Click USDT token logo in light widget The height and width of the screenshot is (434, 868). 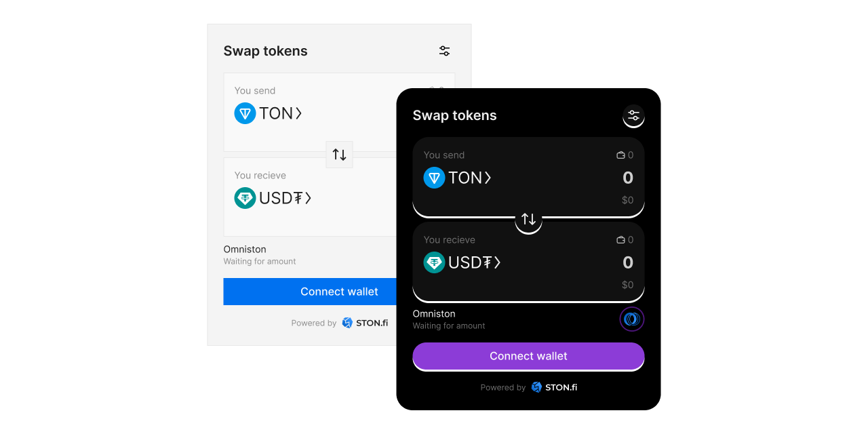(245, 198)
